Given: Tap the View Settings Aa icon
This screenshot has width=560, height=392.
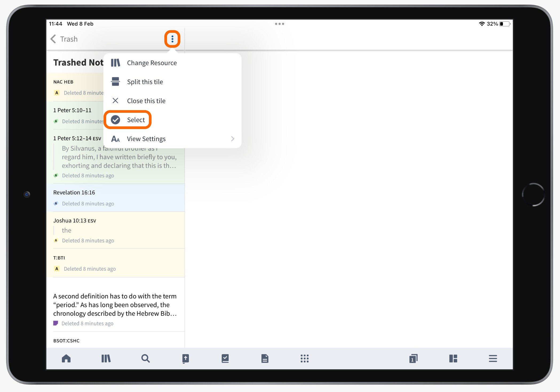Looking at the screenshot, I should point(116,139).
